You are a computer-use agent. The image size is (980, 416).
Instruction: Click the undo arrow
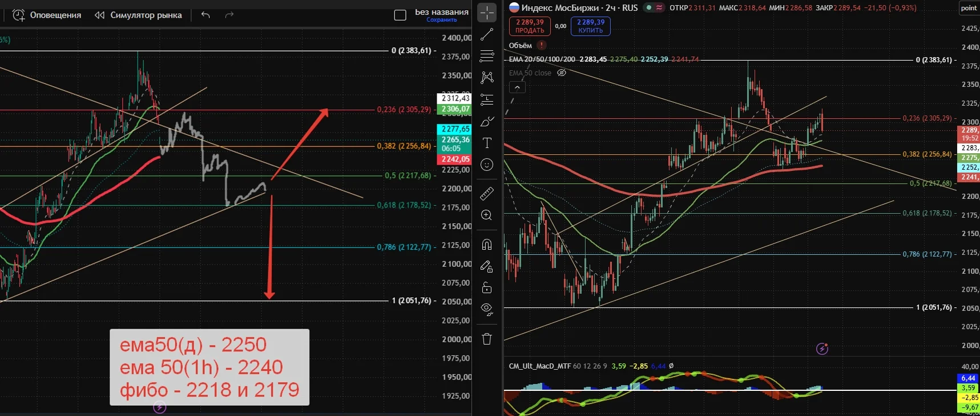(205, 15)
